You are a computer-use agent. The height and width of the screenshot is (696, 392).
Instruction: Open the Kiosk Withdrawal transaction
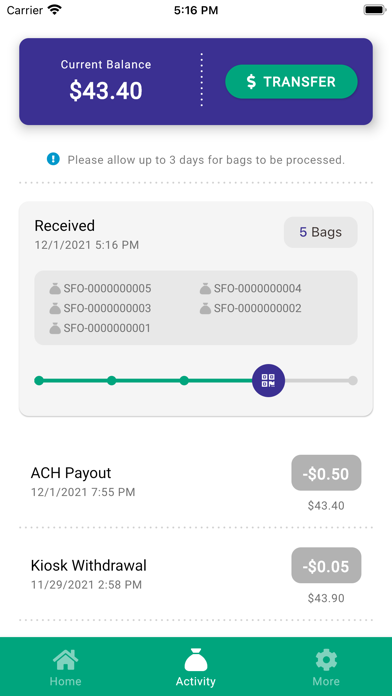196,574
